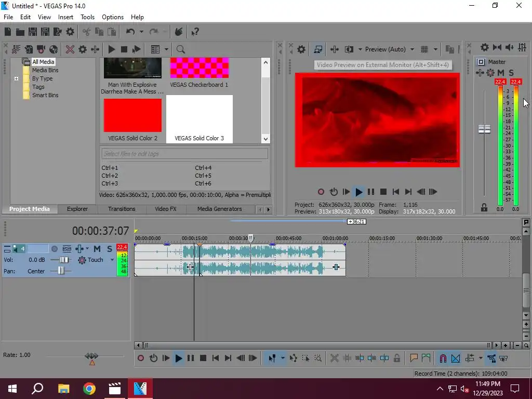Click Import Media icon in Project Media
532x399 pixels.
(29, 49)
